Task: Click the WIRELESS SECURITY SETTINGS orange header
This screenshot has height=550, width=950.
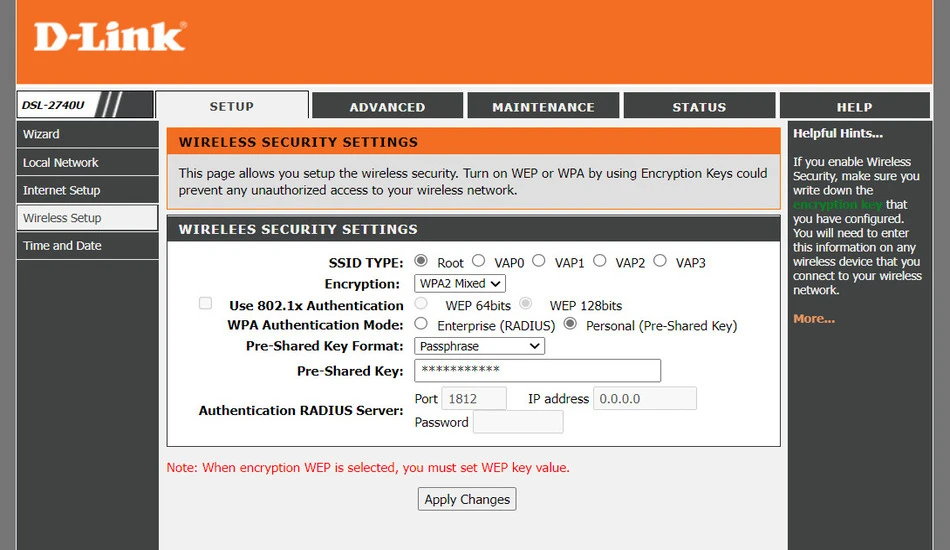Action: (474, 142)
